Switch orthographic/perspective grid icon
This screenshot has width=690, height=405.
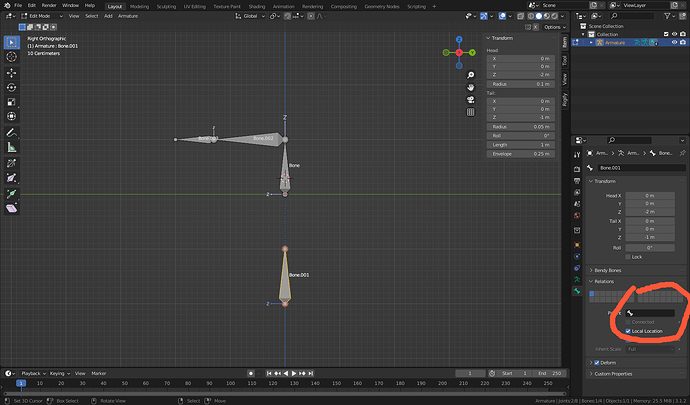point(470,112)
